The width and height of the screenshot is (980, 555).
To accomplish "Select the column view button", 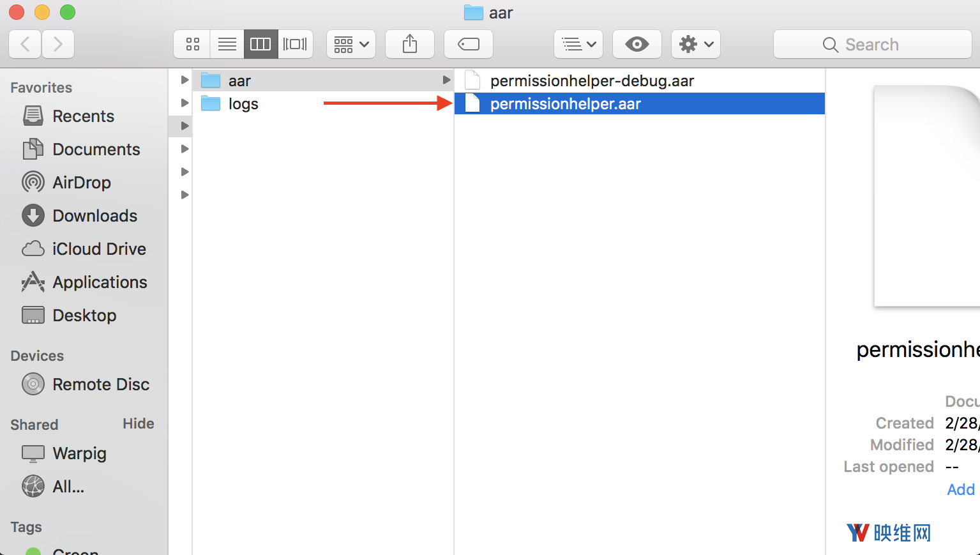I will coord(260,44).
